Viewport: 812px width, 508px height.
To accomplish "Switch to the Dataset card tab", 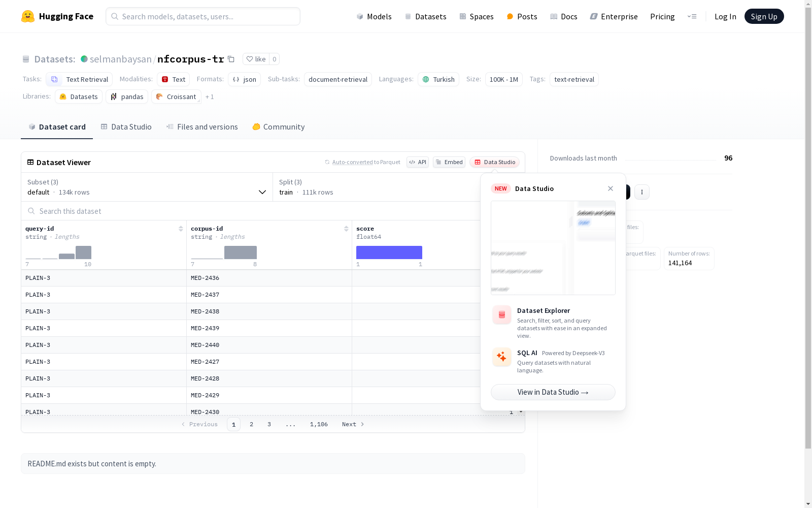I will click(57, 127).
